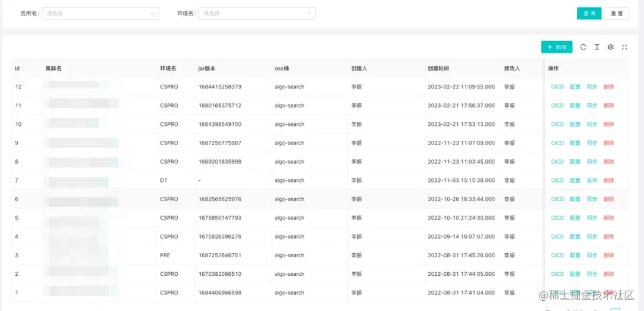The image size is (644, 311).
Task: Click jar version 1670382066510 cell
Action: (x=219, y=274)
